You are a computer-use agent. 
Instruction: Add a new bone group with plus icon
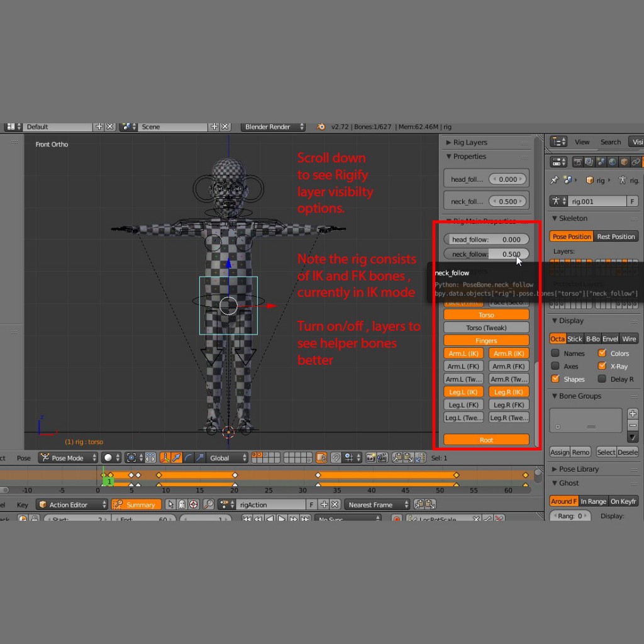pos(633,414)
